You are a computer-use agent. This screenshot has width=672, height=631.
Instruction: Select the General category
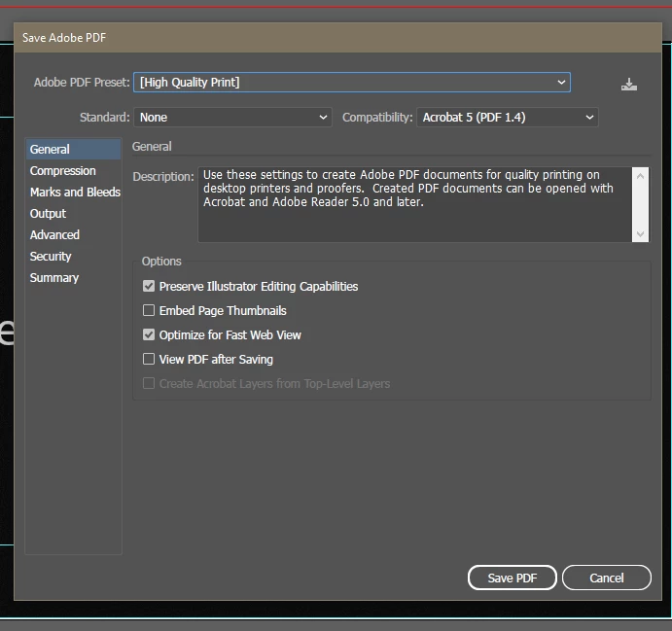coord(73,149)
